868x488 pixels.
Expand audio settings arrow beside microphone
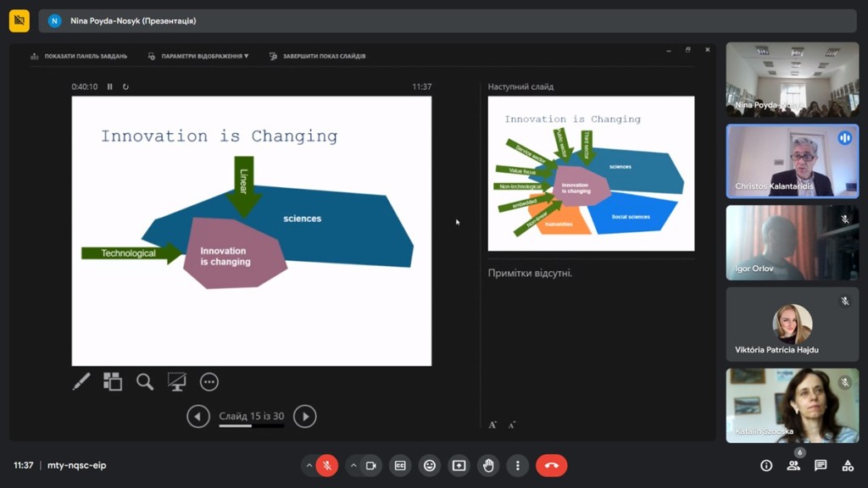pyautogui.click(x=309, y=465)
